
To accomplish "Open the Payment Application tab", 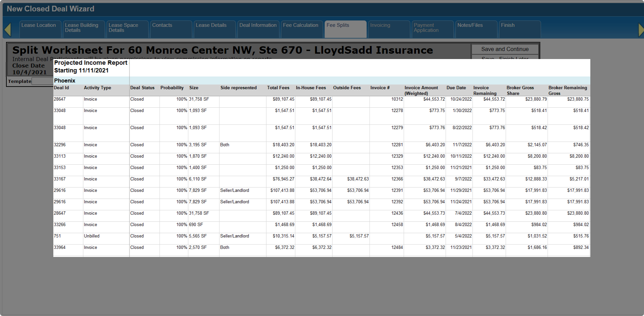I will click(x=432, y=29).
